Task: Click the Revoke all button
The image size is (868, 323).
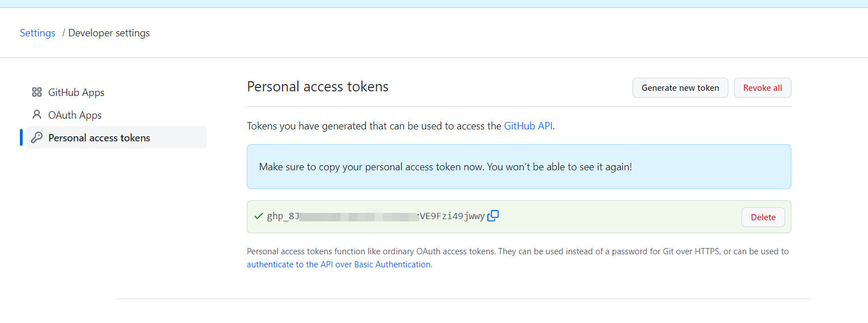Action: [x=762, y=88]
